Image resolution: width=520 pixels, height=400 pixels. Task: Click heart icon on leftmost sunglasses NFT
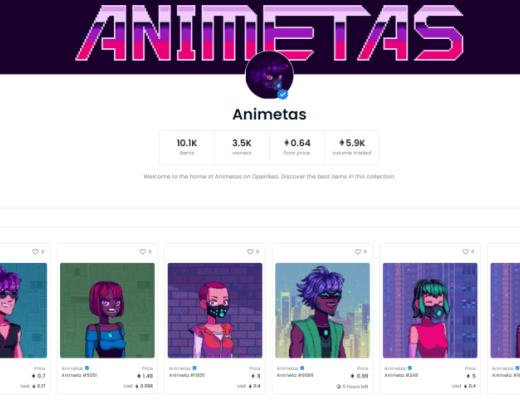pyautogui.click(x=35, y=252)
